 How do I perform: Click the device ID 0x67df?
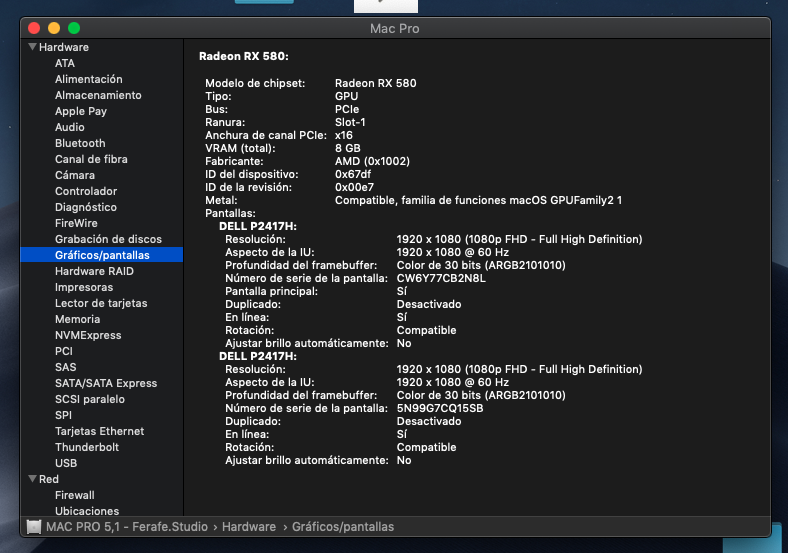point(353,174)
